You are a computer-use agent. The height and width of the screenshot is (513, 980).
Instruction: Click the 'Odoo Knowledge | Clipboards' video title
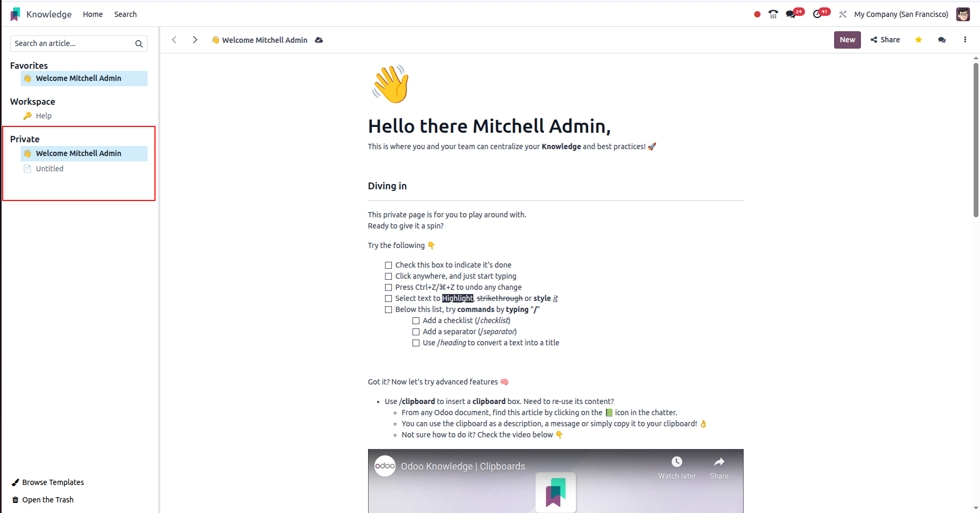(463, 466)
